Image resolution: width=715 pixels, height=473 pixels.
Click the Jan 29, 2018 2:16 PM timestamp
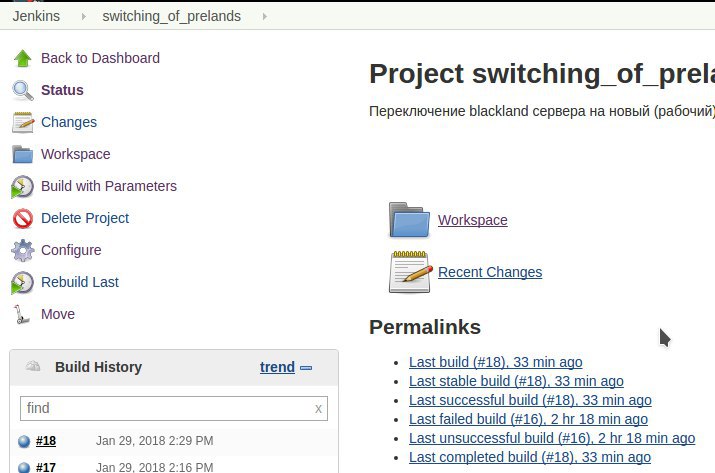(154, 467)
